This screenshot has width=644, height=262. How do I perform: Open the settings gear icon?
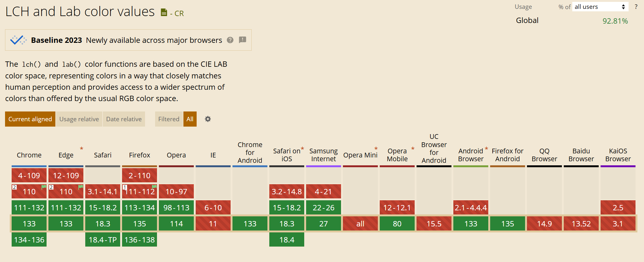[208, 119]
